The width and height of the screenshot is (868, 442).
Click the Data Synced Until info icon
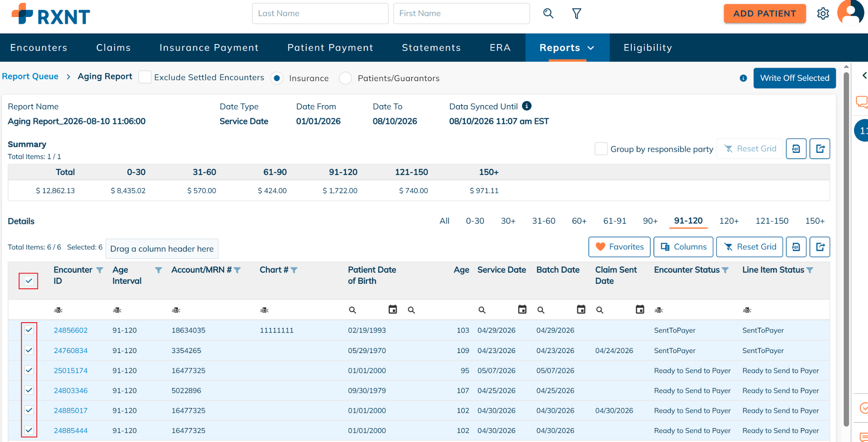[527, 106]
